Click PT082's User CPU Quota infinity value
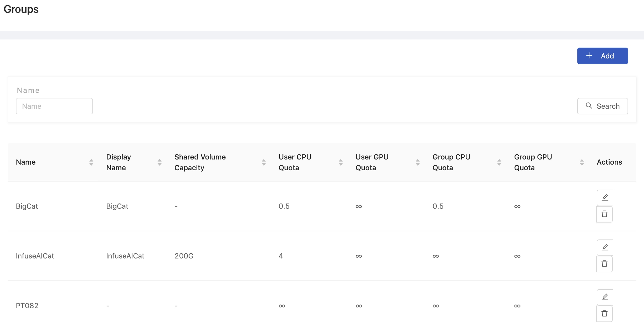Image resolution: width=644 pixels, height=322 pixels. [x=282, y=306]
